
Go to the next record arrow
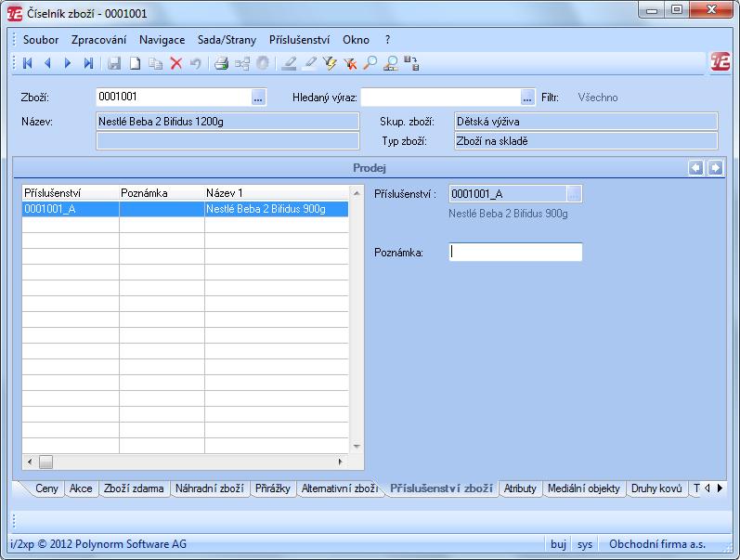pyautogui.click(x=68, y=63)
